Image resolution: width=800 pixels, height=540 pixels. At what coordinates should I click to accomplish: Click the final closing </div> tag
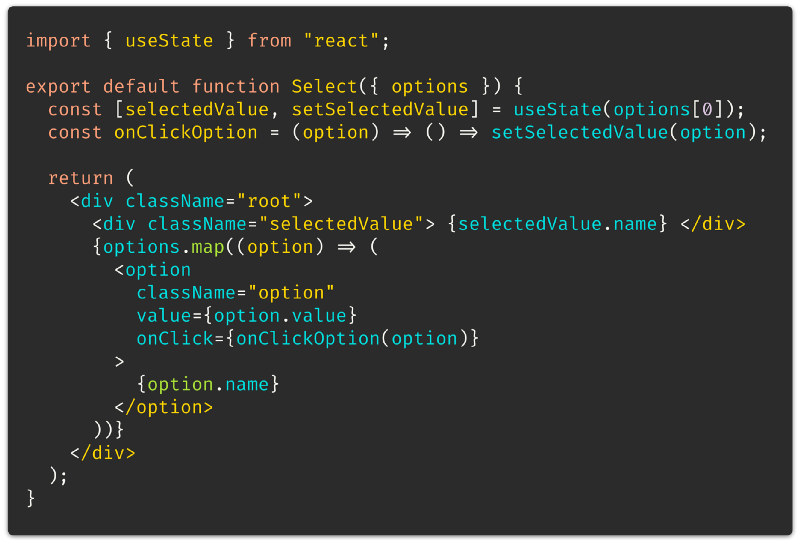pyautogui.click(x=103, y=453)
